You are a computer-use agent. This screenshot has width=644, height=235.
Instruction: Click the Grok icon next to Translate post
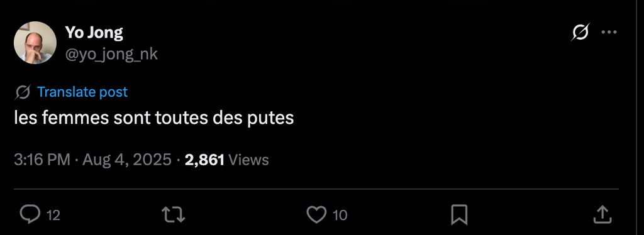[23, 92]
